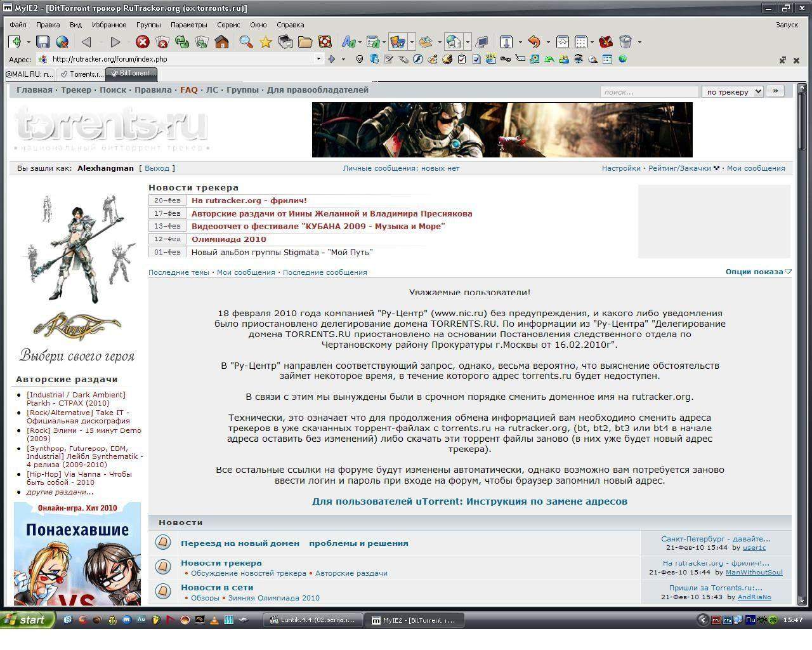Viewport: 812px width, 650px height.
Task: Click the 'Запуск' label in the menu bar
Action: tap(787, 25)
